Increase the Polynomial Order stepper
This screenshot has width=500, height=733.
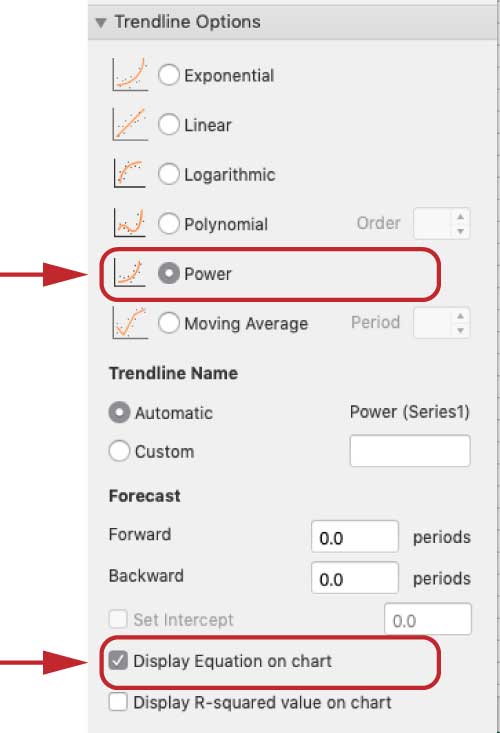460,216
